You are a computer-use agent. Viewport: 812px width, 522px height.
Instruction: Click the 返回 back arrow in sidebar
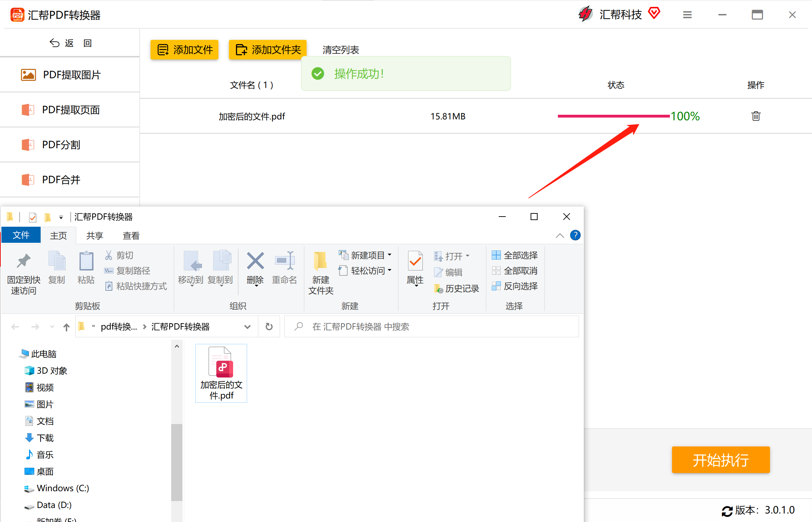click(54, 43)
